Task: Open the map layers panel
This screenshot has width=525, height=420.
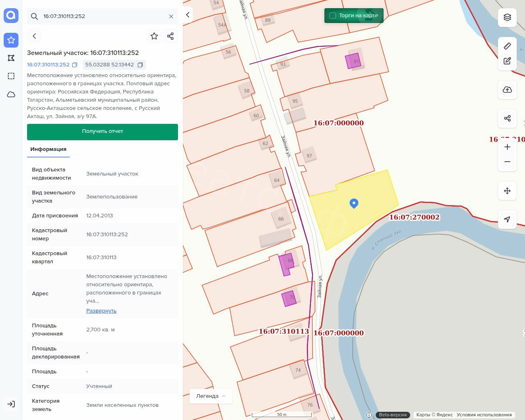Action: (x=507, y=17)
